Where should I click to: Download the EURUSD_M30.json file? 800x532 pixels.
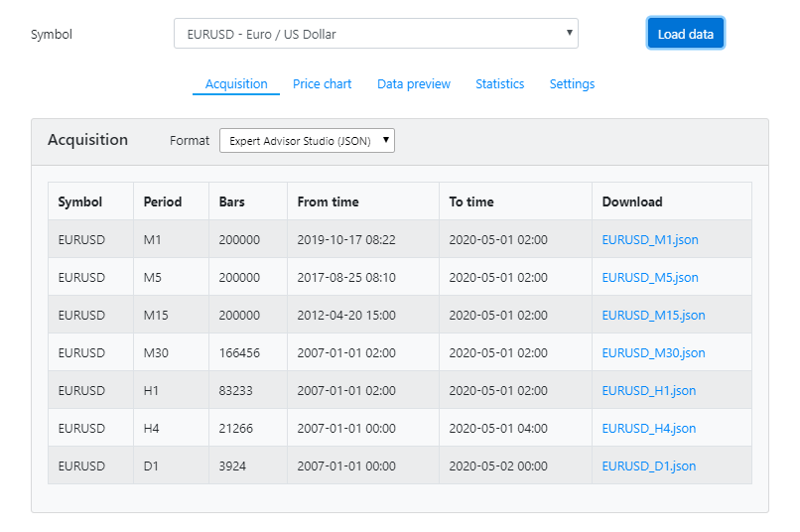(x=653, y=352)
